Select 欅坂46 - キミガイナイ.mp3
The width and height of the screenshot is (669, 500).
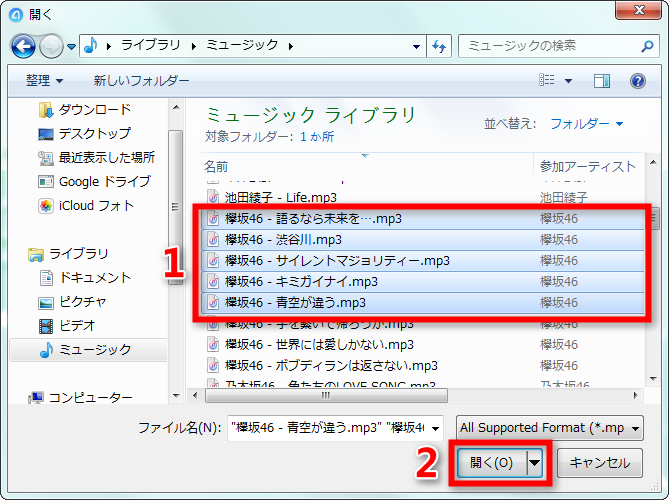422,281
